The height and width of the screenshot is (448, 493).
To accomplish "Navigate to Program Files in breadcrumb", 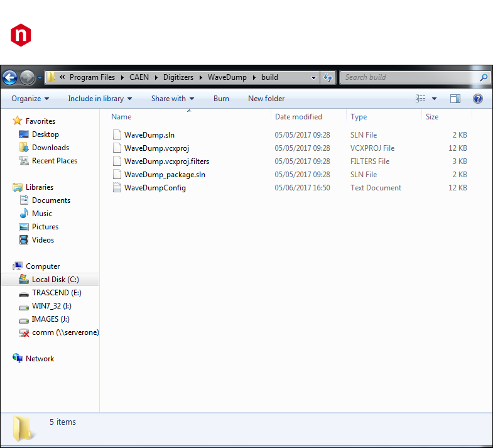I will pyautogui.click(x=92, y=77).
